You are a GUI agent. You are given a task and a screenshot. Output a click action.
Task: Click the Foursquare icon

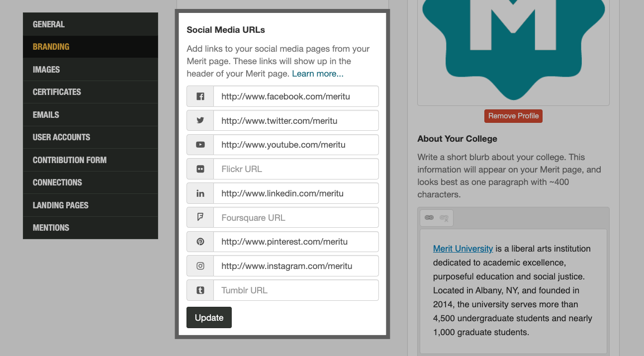[200, 217]
